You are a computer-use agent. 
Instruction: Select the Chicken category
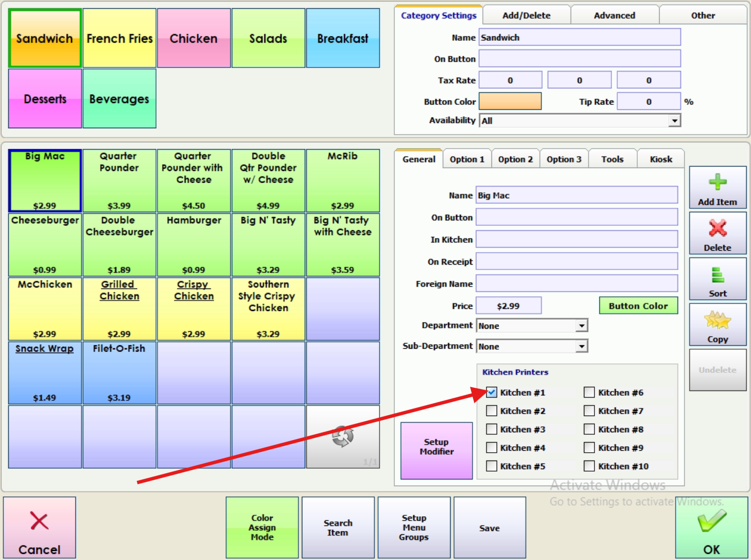point(194,38)
